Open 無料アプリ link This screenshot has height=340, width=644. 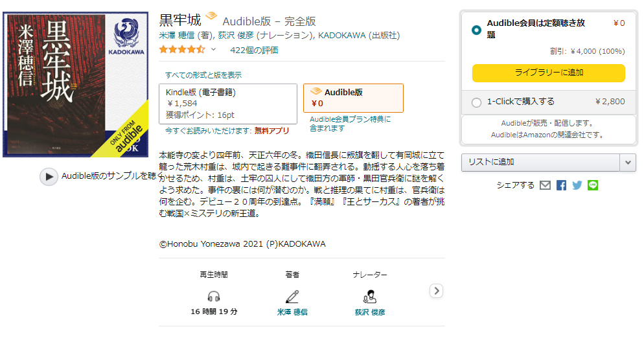tap(271, 131)
